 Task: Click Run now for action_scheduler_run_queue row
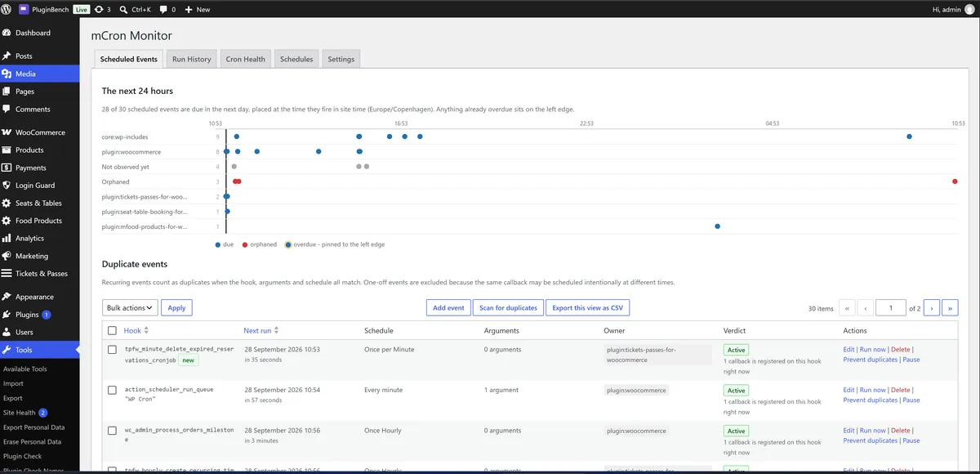click(x=872, y=390)
